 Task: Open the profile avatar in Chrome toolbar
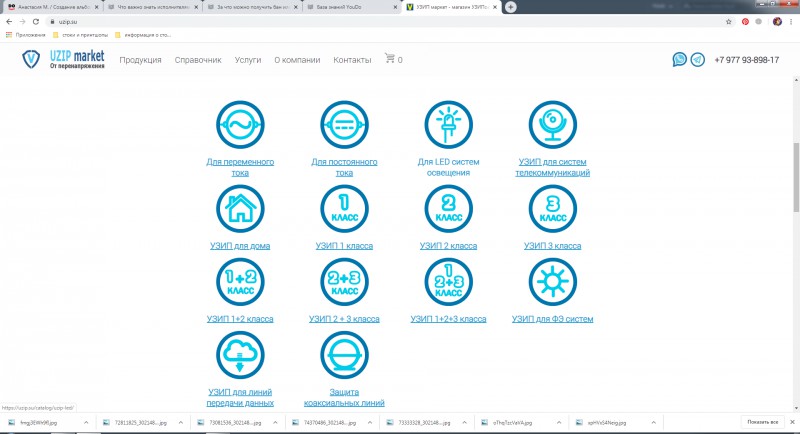point(777,22)
